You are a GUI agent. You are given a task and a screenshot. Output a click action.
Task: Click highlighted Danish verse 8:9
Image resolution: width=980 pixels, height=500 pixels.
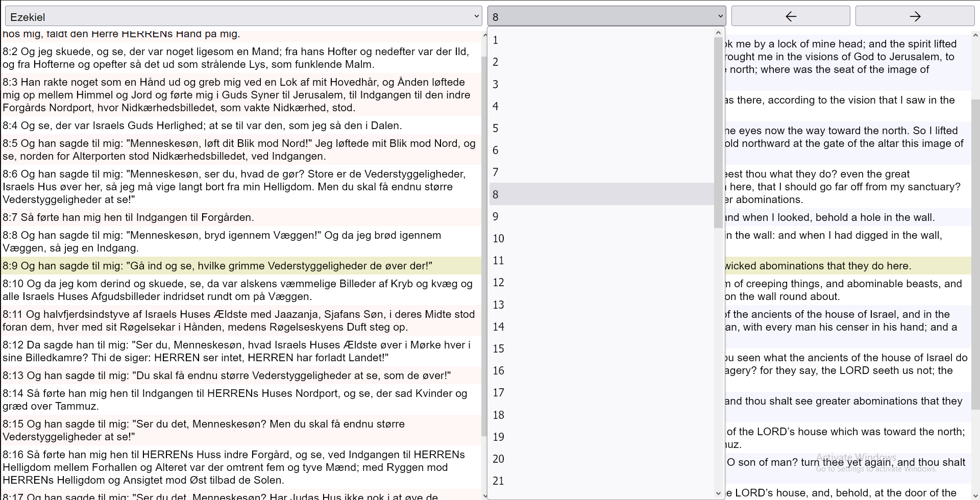click(x=240, y=266)
